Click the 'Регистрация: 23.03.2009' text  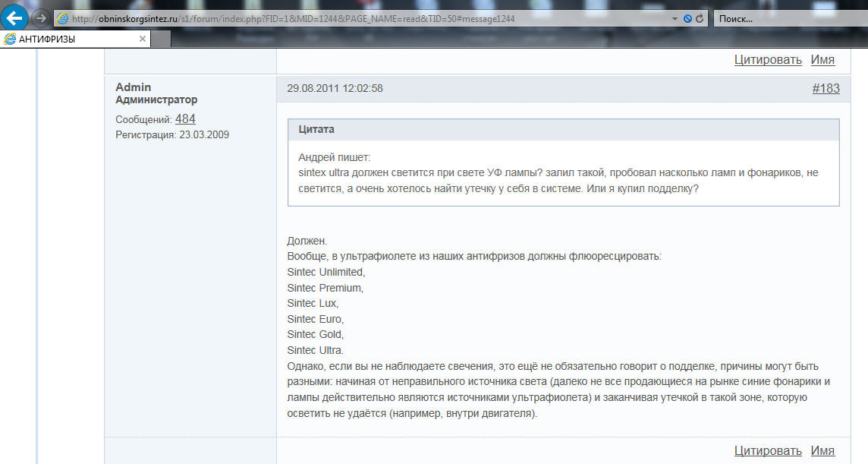pos(172,134)
